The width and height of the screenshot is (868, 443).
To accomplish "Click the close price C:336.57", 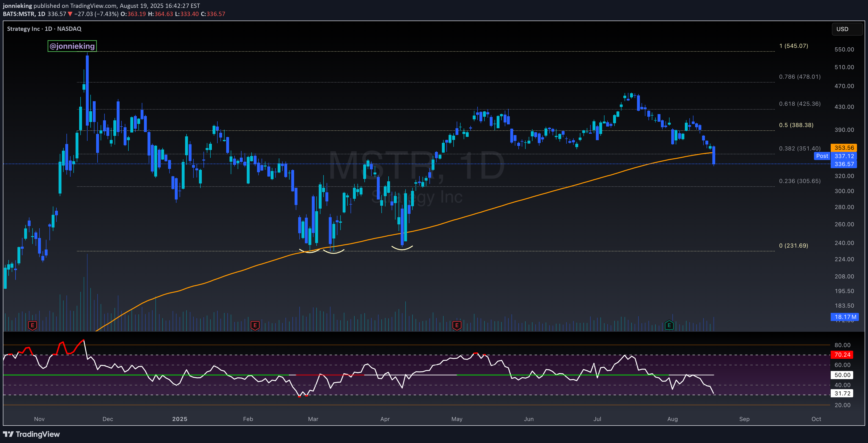I will tap(213, 14).
